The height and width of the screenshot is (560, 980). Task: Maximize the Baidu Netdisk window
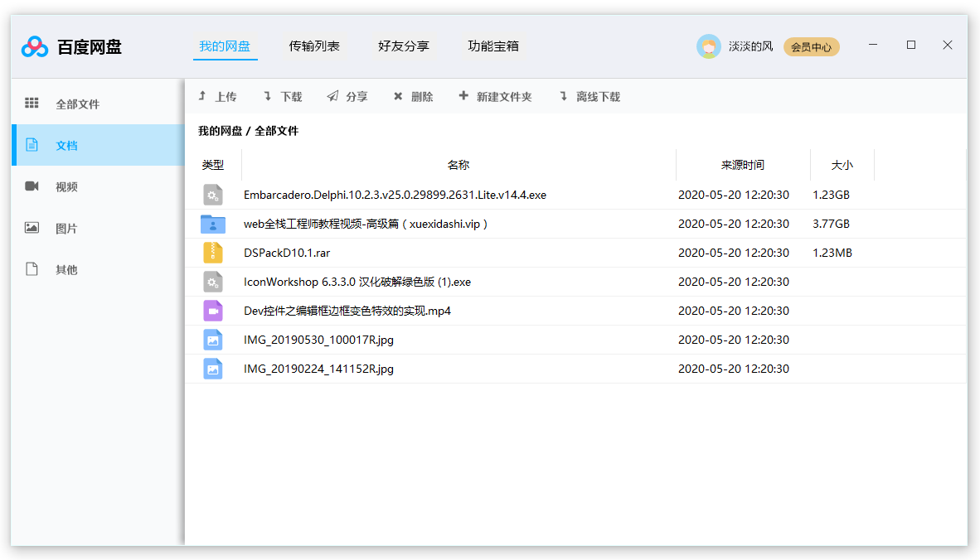(911, 45)
